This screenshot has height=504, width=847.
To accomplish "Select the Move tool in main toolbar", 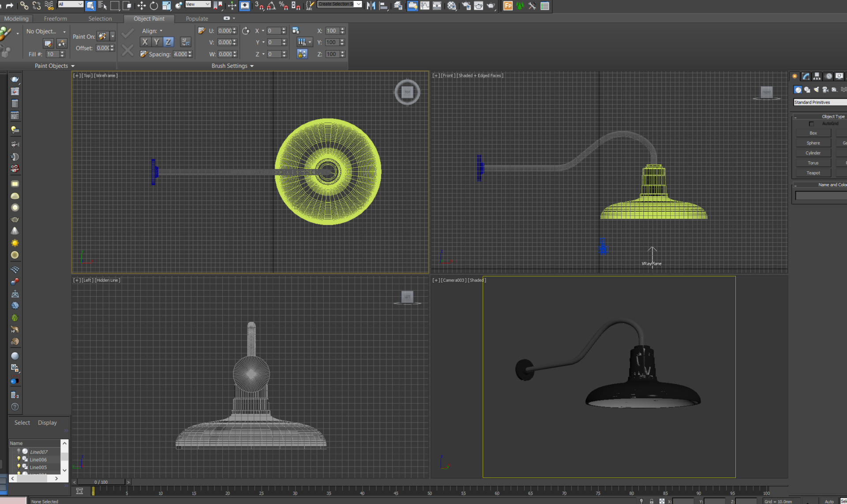I will tap(141, 6).
